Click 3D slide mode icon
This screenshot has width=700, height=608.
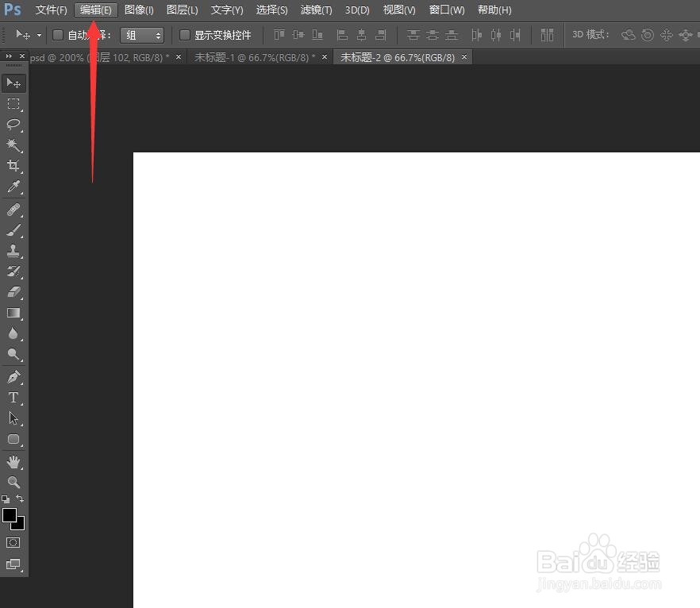point(685,35)
